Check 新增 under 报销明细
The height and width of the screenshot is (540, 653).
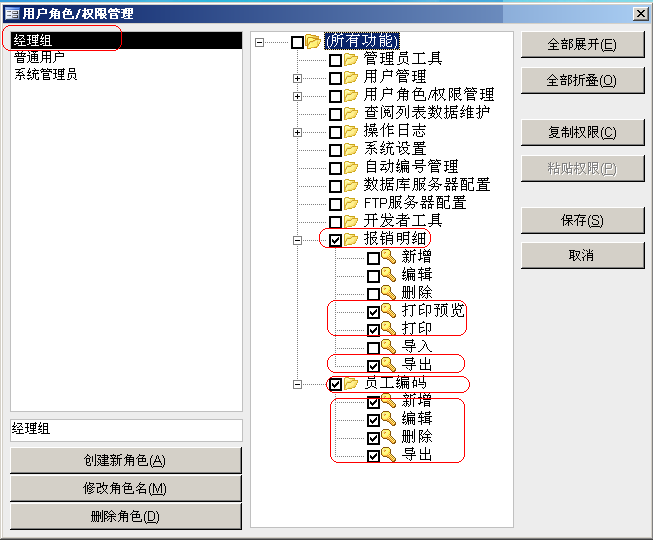click(373, 259)
